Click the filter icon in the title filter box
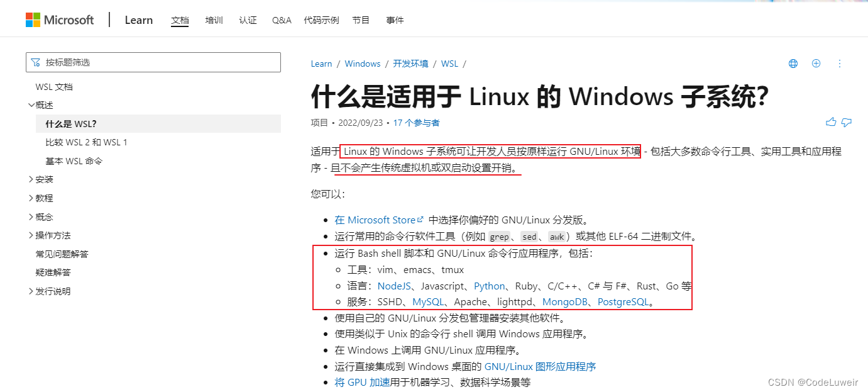This screenshot has width=868, height=392. (36, 62)
